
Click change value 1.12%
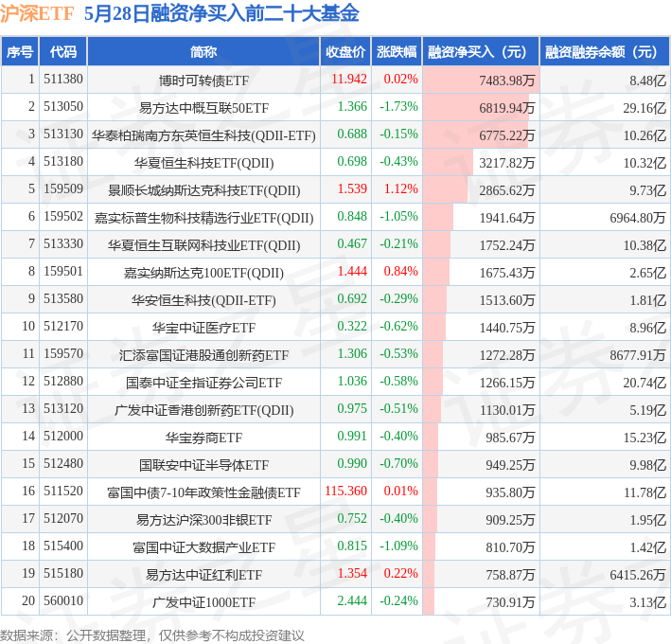point(401,188)
